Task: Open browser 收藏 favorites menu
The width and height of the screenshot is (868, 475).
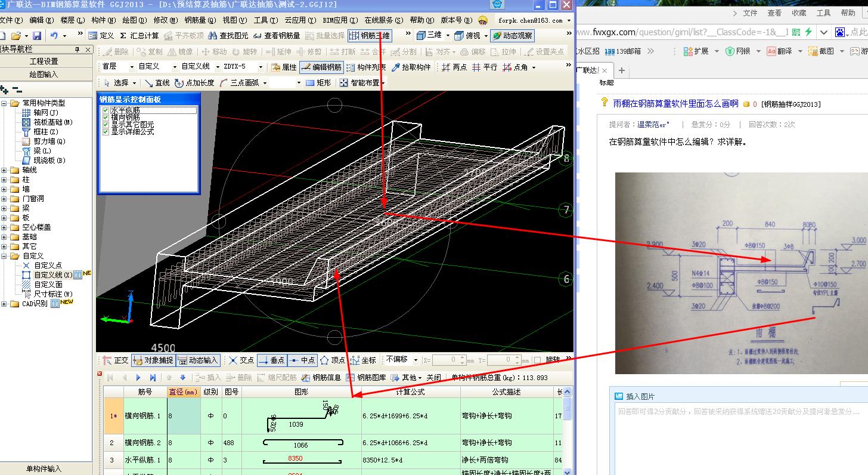Action: [x=799, y=13]
